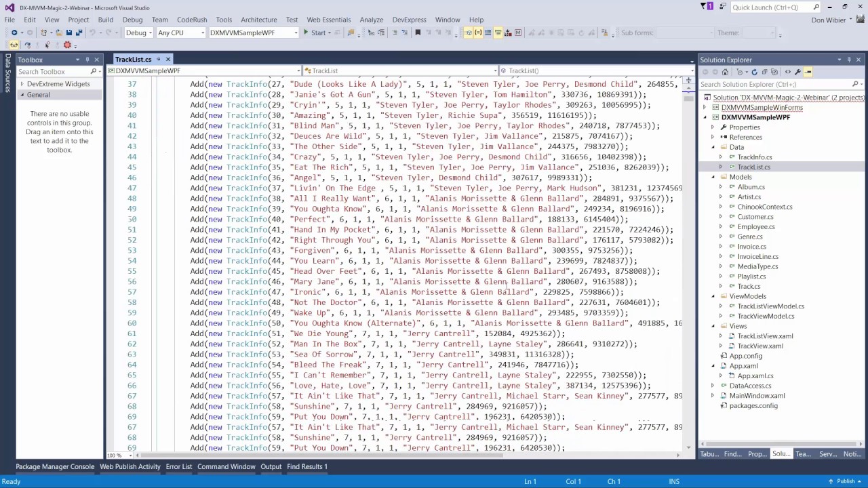Click the Refresh icon in Solution Explorer
The height and width of the screenshot is (488, 868).
pyautogui.click(x=754, y=72)
